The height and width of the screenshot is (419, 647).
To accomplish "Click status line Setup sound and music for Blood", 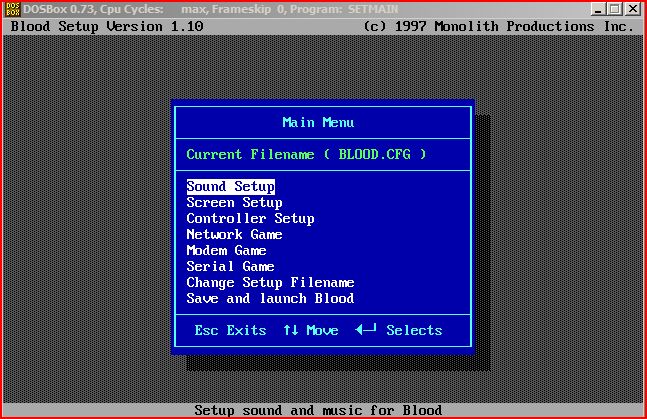I will click(318, 410).
